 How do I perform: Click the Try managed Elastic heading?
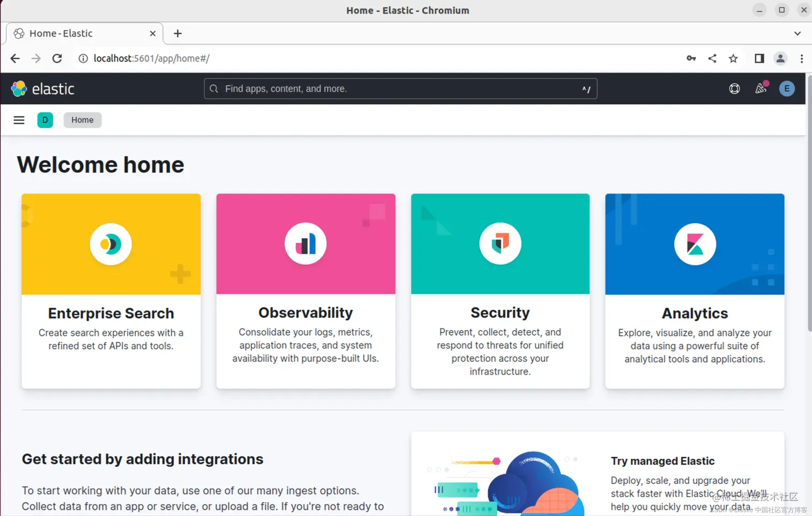coord(663,461)
